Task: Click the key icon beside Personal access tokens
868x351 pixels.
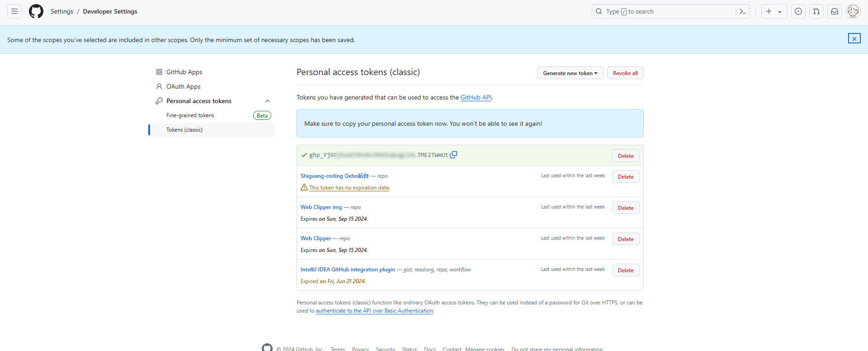Action: (x=159, y=101)
